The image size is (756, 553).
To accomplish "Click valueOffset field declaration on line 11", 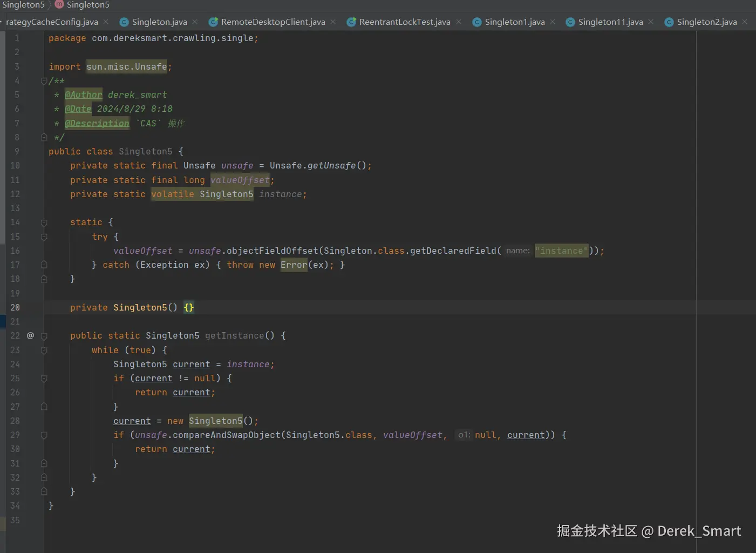I will (x=240, y=180).
